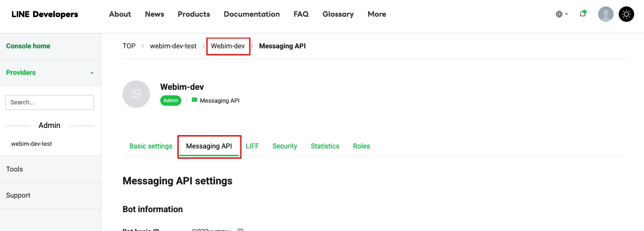Open Support in the sidebar

pos(18,195)
